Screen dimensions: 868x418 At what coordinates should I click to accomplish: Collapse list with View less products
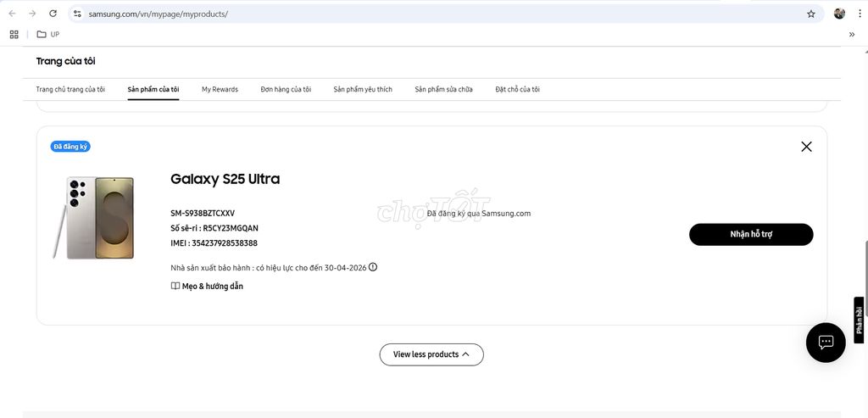click(x=431, y=354)
